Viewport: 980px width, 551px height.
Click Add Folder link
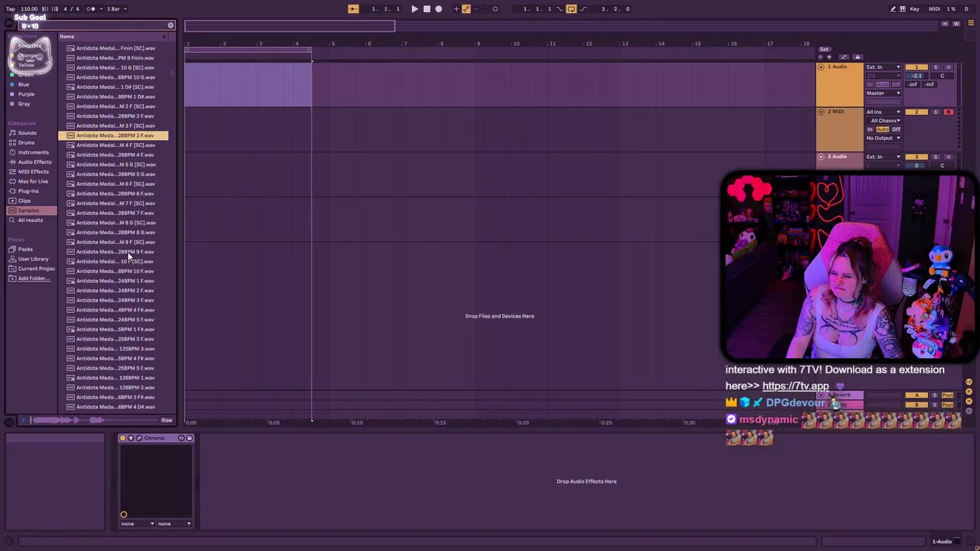(x=33, y=279)
